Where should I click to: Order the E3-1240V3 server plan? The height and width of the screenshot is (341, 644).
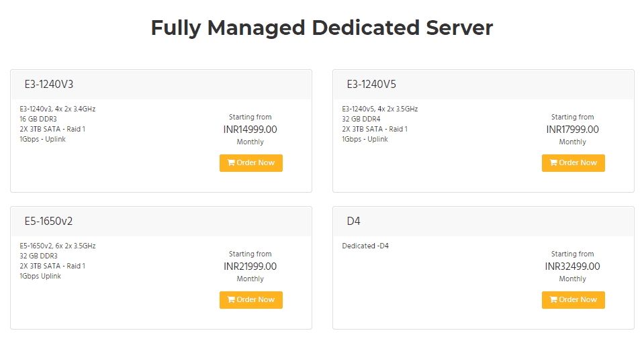(x=251, y=163)
